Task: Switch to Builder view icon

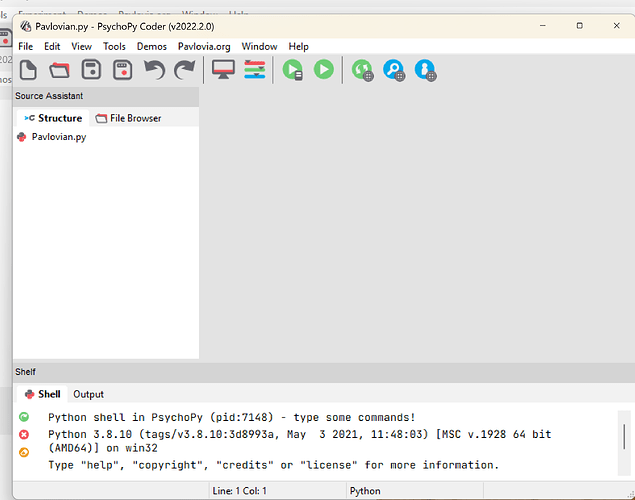Action: click(x=255, y=70)
